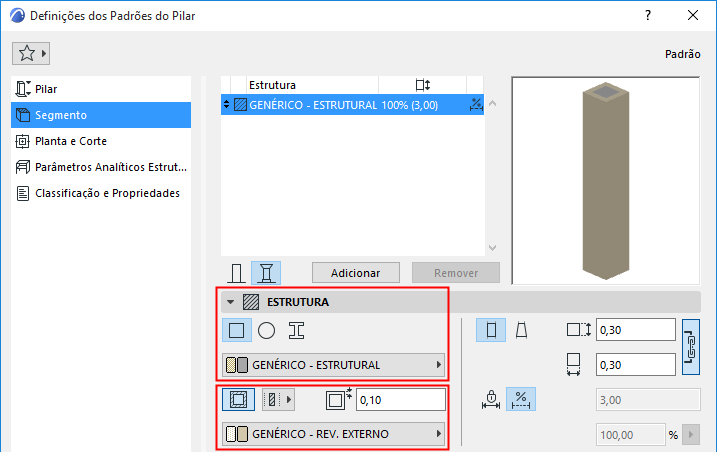Click the column 3D preview thumbnail
The image size is (717, 452).
coord(606,181)
